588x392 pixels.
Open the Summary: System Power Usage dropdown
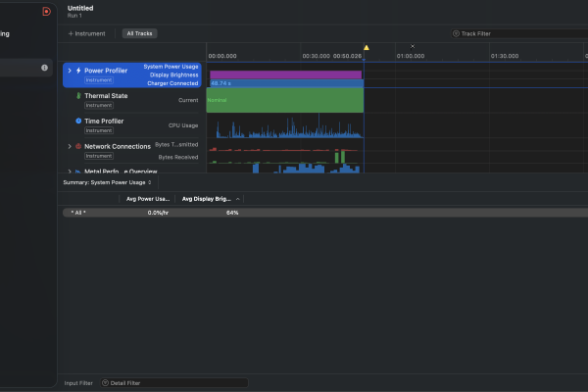tap(108, 182)
